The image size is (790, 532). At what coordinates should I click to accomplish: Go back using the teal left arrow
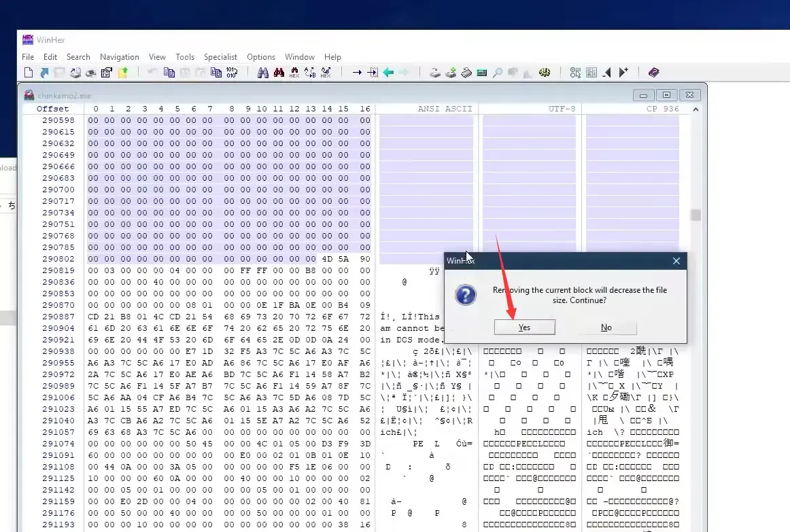point(388,73)
